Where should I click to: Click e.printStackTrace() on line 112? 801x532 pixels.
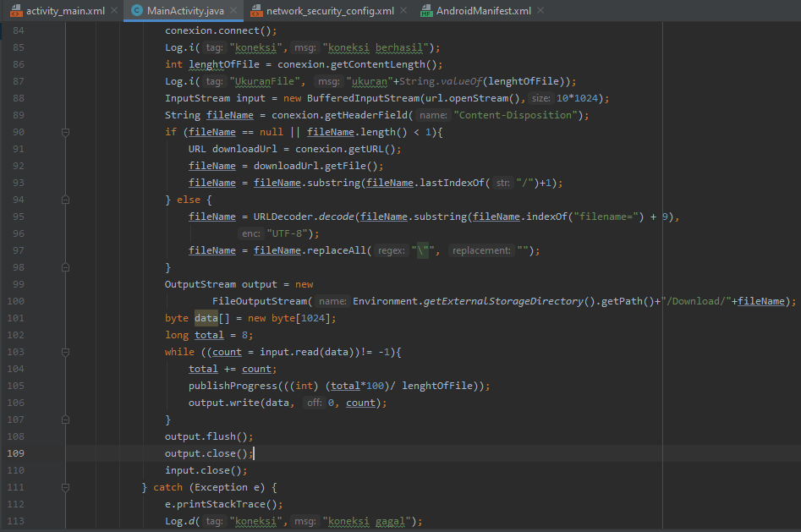pyautogui.click(x=221, y=504)
